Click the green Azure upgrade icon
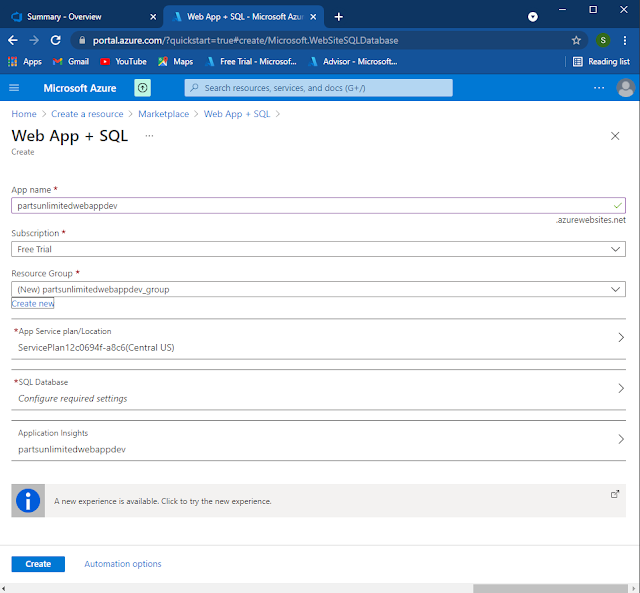This screenshot has width=640, height=593. (142, 88)
